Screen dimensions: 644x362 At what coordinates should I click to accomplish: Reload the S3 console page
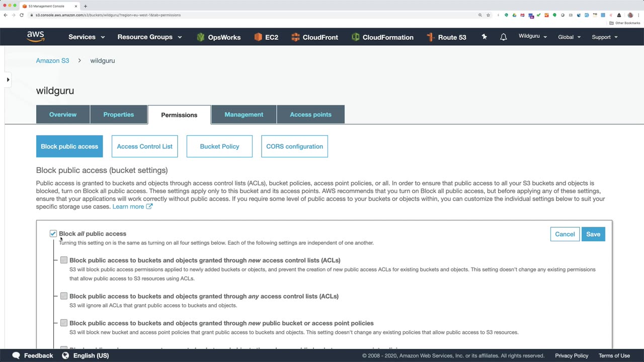click(22, 15)
